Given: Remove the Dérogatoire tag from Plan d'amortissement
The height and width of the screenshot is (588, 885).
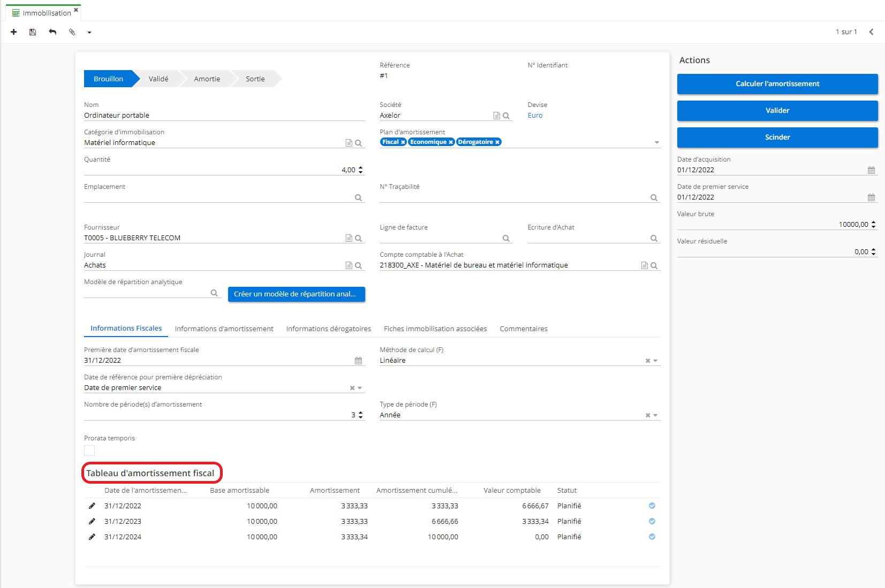Looking at the screenshot, I should 497,142.
